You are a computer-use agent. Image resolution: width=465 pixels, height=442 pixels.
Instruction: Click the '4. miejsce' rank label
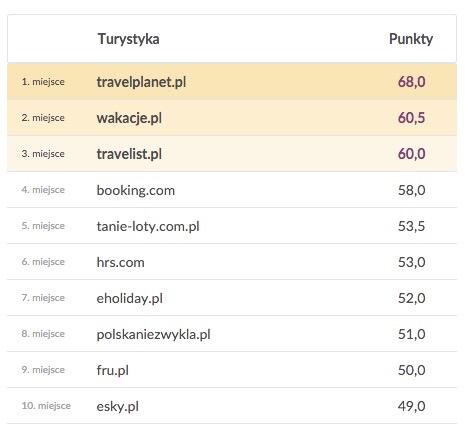43,190
